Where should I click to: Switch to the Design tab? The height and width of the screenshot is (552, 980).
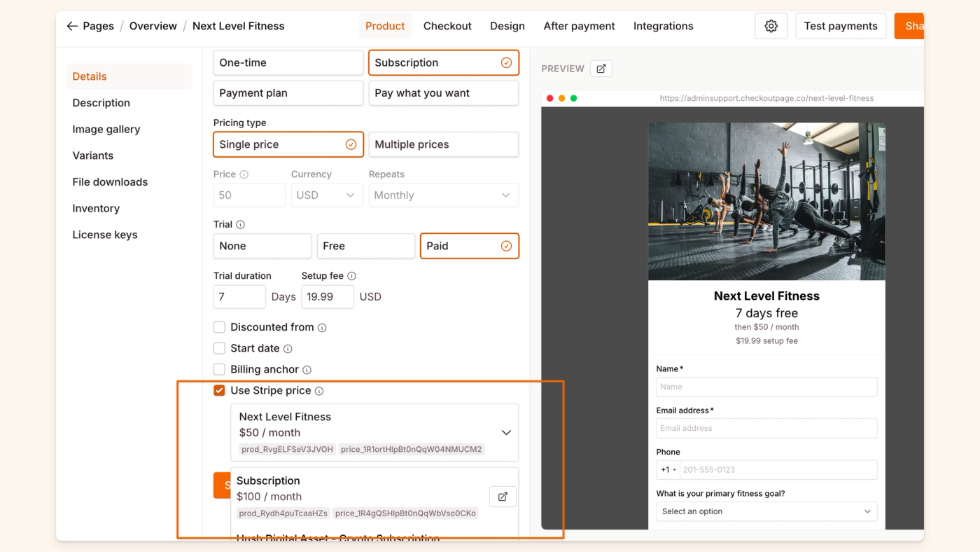pos(507,26)
